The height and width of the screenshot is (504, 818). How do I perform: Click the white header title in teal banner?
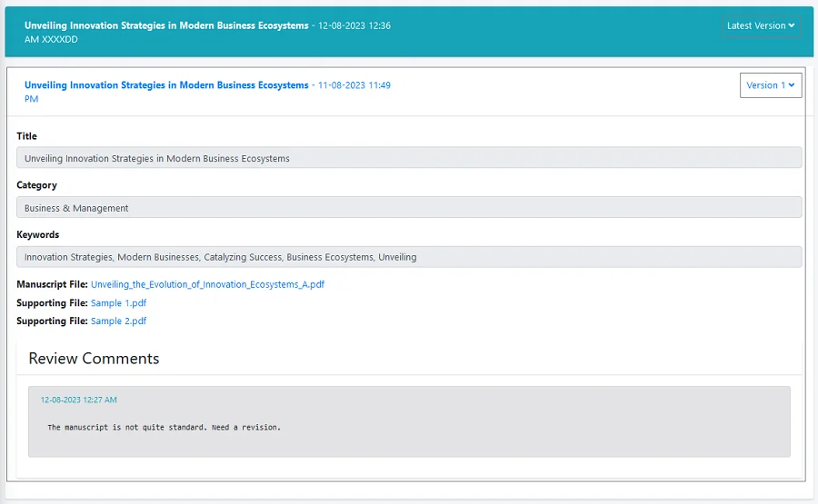(x=166, y=25)
